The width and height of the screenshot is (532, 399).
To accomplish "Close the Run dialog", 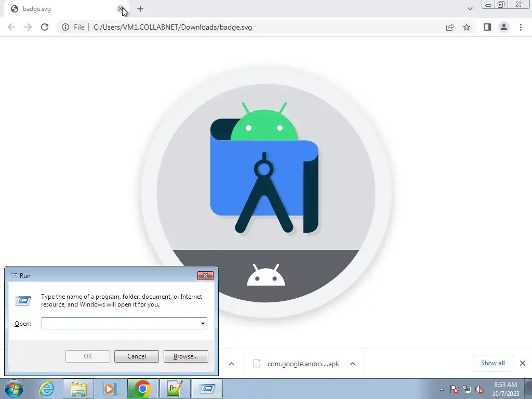I will [x=205, y=275].
